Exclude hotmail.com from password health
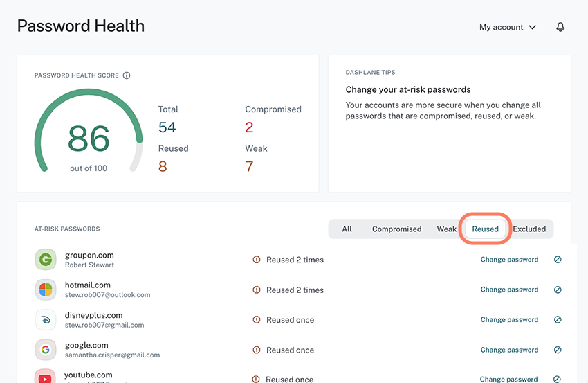The width and height of the screenshot is (588, 383). click(x=558, y=290)
